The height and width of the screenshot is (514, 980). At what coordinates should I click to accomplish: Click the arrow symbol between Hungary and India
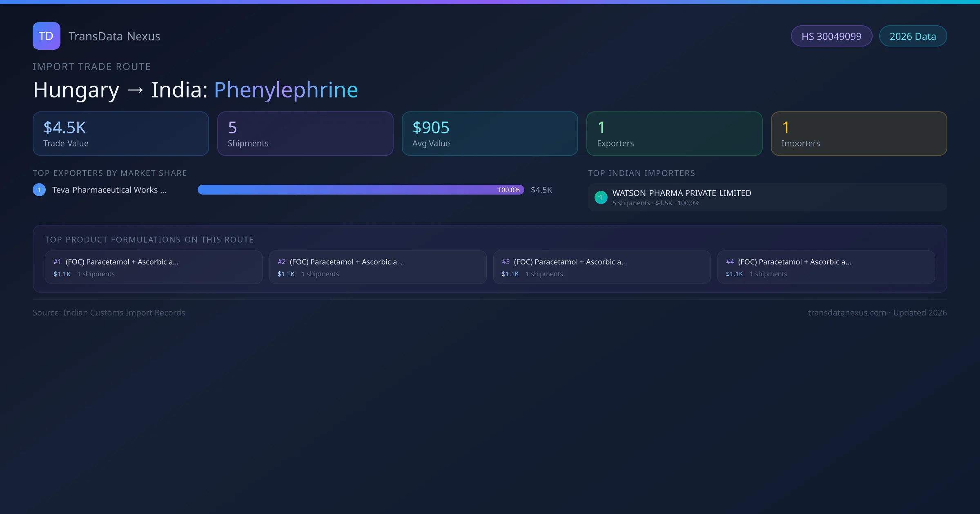135,89
